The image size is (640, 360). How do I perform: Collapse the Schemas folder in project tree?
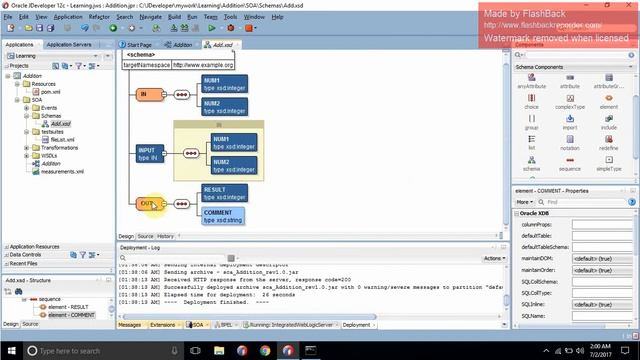tap(26, 116)
